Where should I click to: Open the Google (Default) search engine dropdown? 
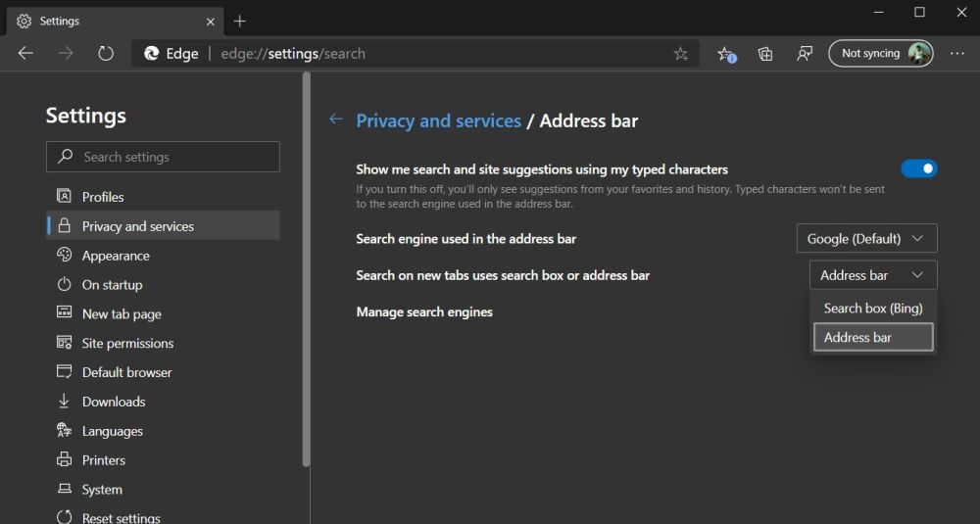866,238
